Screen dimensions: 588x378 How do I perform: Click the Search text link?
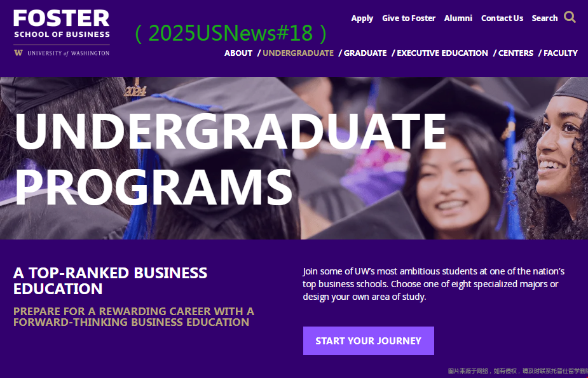pos(545,18)
